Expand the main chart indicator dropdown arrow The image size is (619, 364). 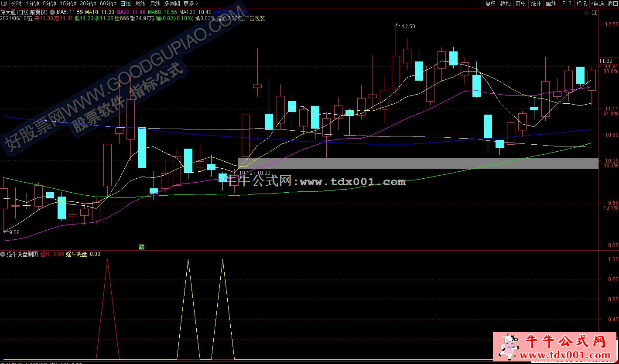53,12
